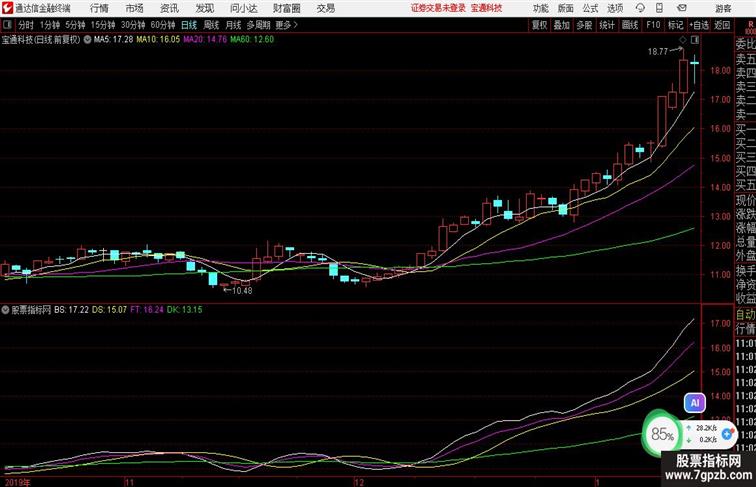Click the blue plus icon in speed widget
This screenshot has width=756, height=487.
[x=727, y=434]
